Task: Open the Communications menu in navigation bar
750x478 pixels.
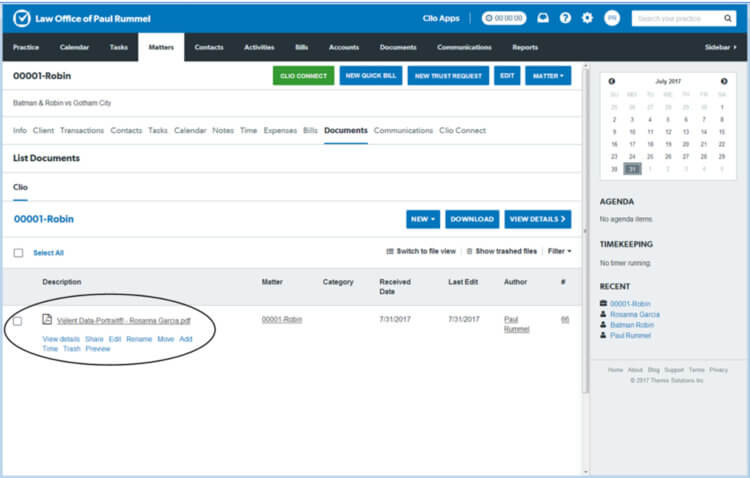Action: pyautogui.click(x=464, y=47)
